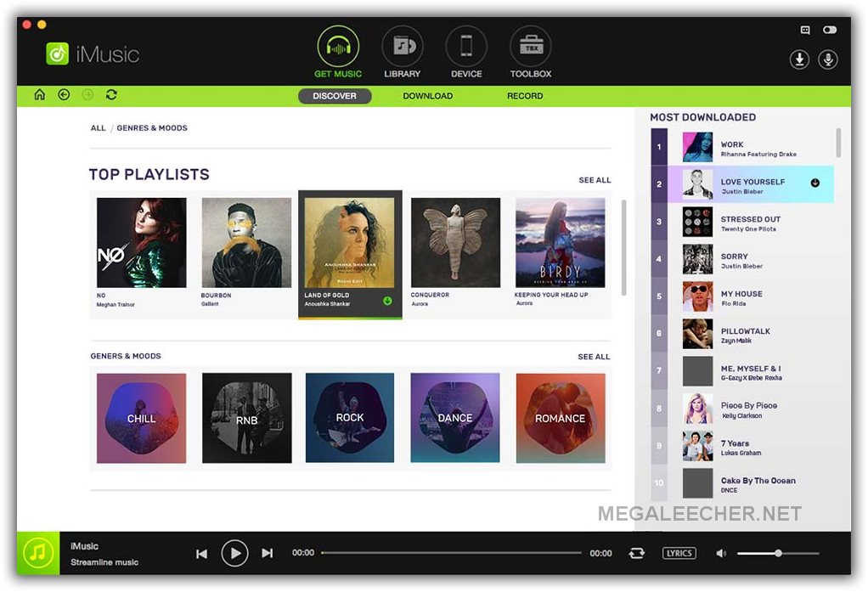Select Stressed Out by Twenty One Pilots
Image resolution: width=868 pixels, height=592 pixels.
coord(742,222)
